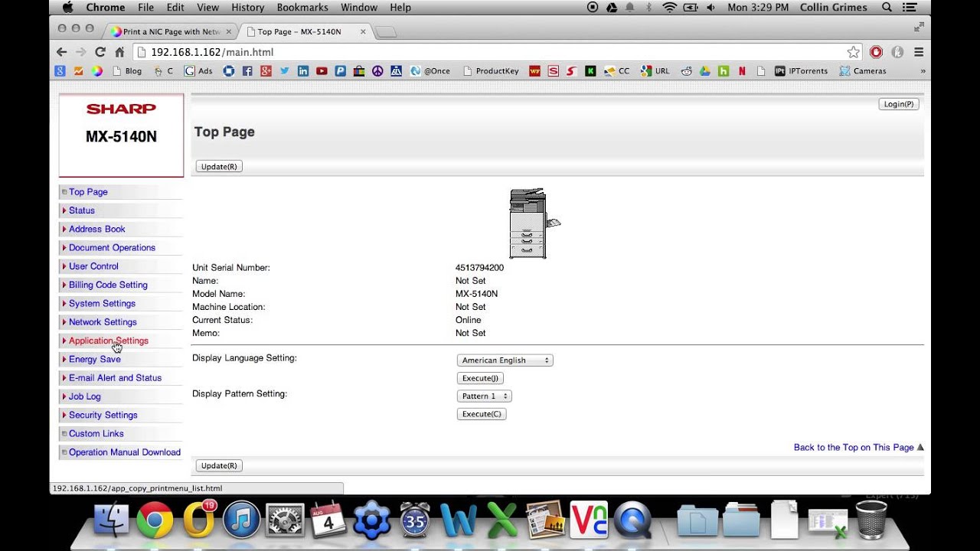Click the browser forward arrow
This screenshot has height=551, width=980.
coord(80,52)
